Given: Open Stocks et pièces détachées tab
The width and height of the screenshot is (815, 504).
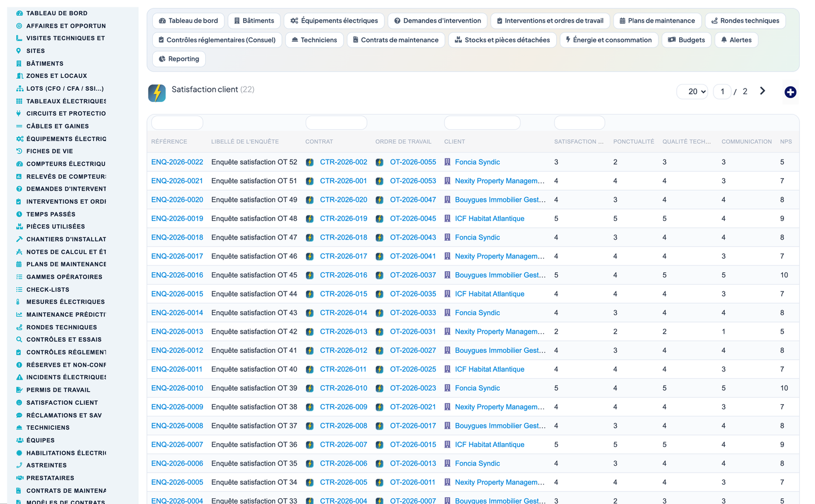Looking at the screenshot, I should (x=502, y=40).
